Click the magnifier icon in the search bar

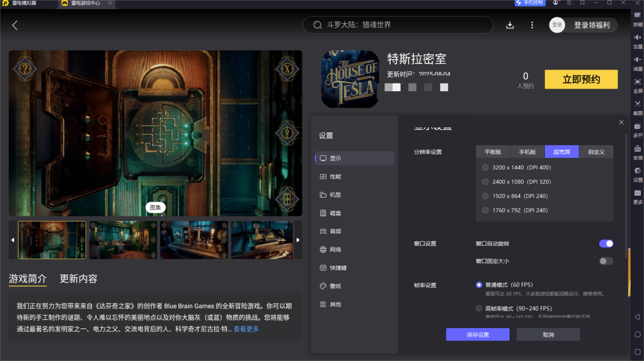(318, 25)
